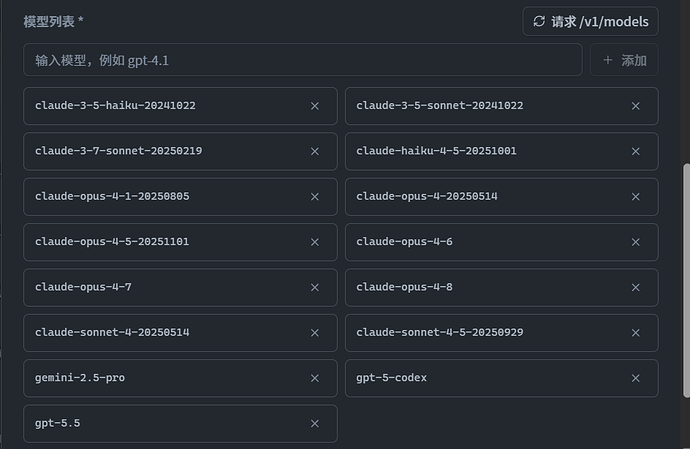690x449 pixels.
Task: Select the claude-opus-4-7 text
Action: [x=83, y=287]
